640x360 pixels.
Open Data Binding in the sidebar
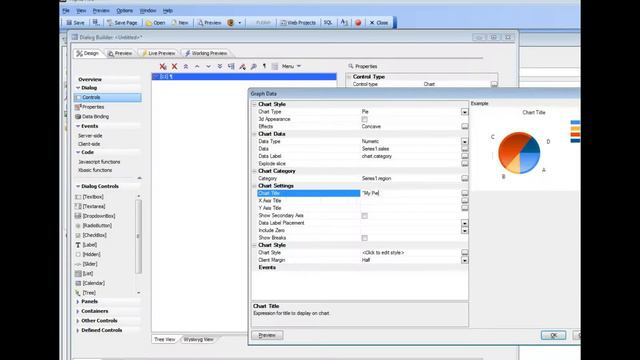pos(92,117)
